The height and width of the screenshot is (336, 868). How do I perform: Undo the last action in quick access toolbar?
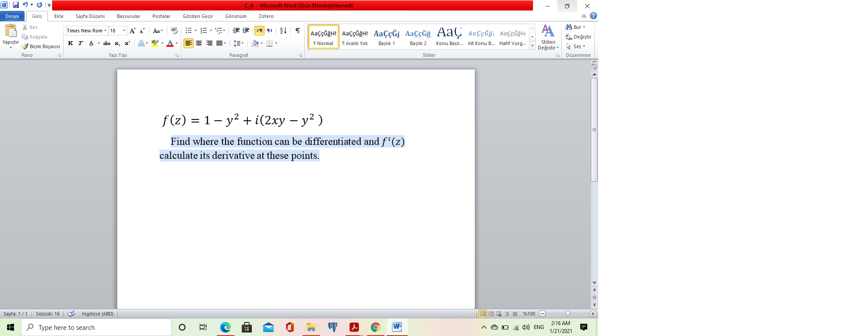pyautogui.click(x=25, y=5)
